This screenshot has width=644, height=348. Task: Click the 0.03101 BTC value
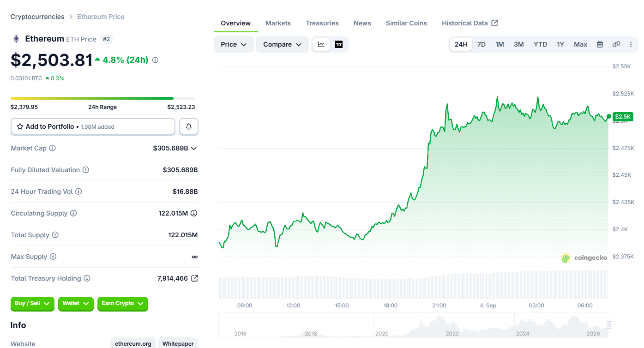(x=27, y=78)
